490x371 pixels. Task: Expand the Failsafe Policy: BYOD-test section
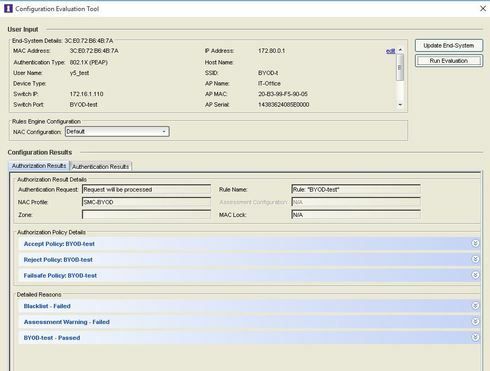475,275
